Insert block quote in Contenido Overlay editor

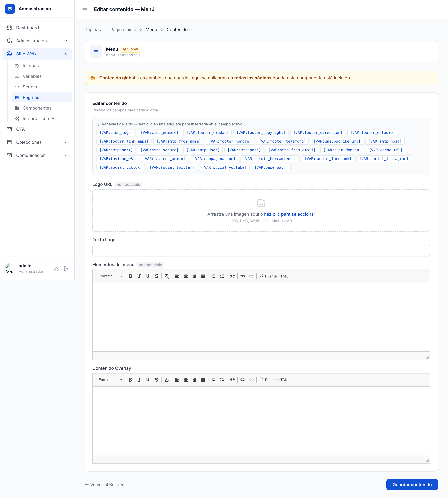pos(232,380)
